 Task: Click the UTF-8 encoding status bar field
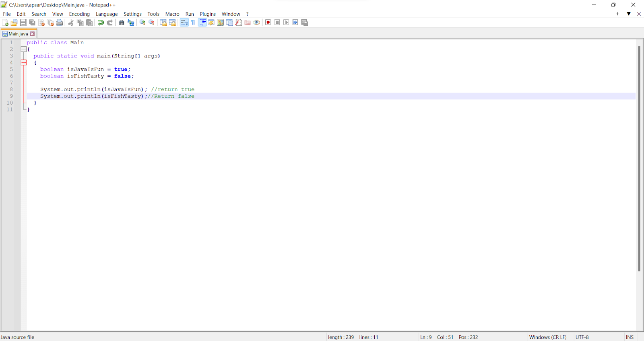(582, 337)
